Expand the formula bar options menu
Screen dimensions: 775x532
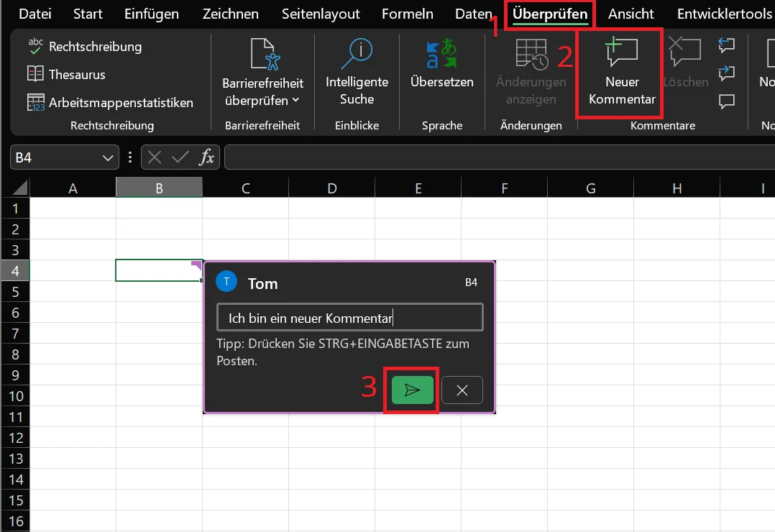[x=129, y=157]
